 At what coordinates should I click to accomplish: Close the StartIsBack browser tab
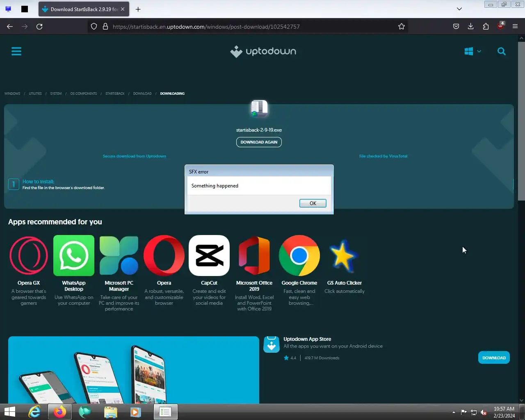click(123, 9)
